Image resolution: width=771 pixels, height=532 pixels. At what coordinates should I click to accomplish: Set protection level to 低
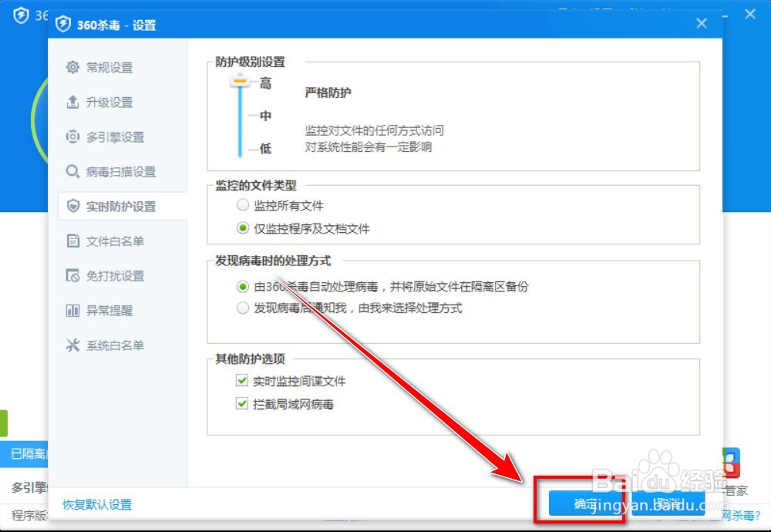[x=265, y=149]
